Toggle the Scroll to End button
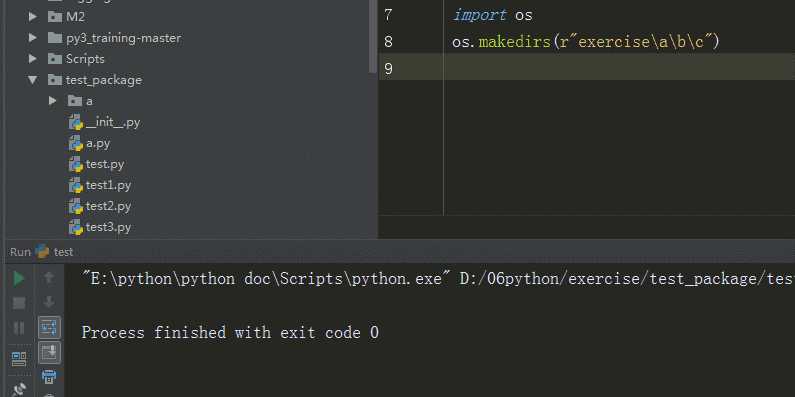795x397 pixels. coord(49,352)
